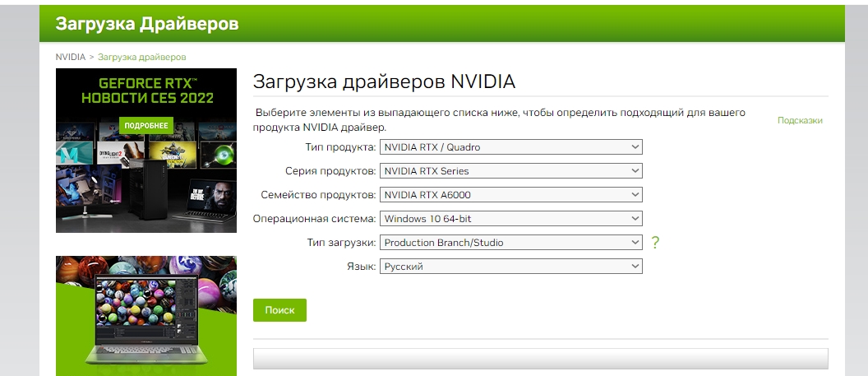This screenshot has width=868, height=376.
Task: Click the Загрузка драйверов breadcrumb
Action: (x=141, y=57)
